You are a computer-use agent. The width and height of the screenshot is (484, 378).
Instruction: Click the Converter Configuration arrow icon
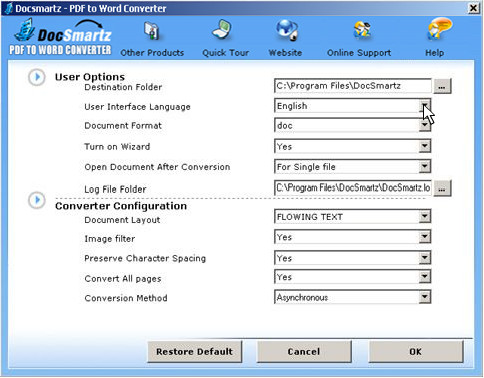click(x=37, y=200)
